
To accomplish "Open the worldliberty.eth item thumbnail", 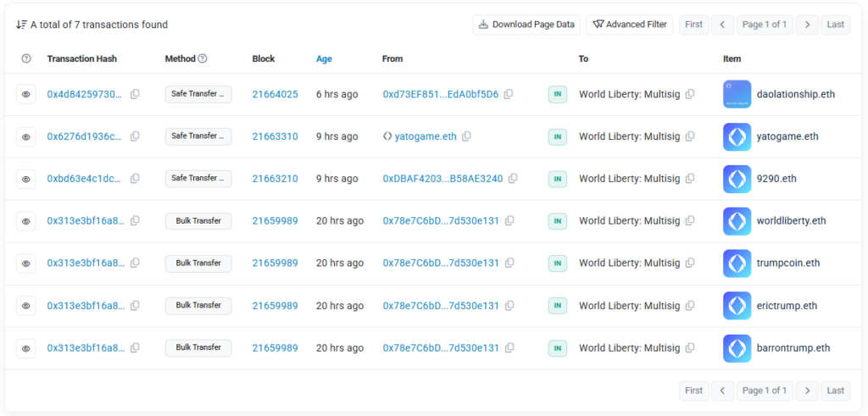I will 737,221.
